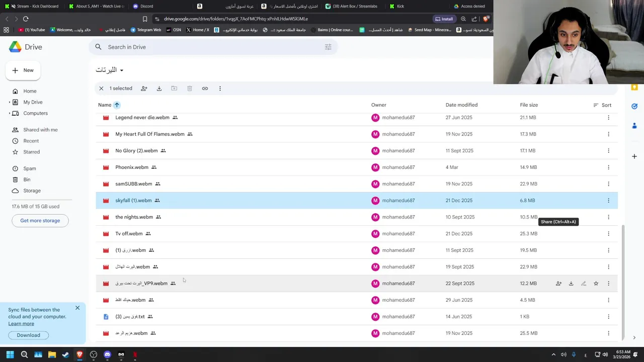Select Tv off.webm file
The width and height of the screenshot is (644, 362).
[357, 234]
